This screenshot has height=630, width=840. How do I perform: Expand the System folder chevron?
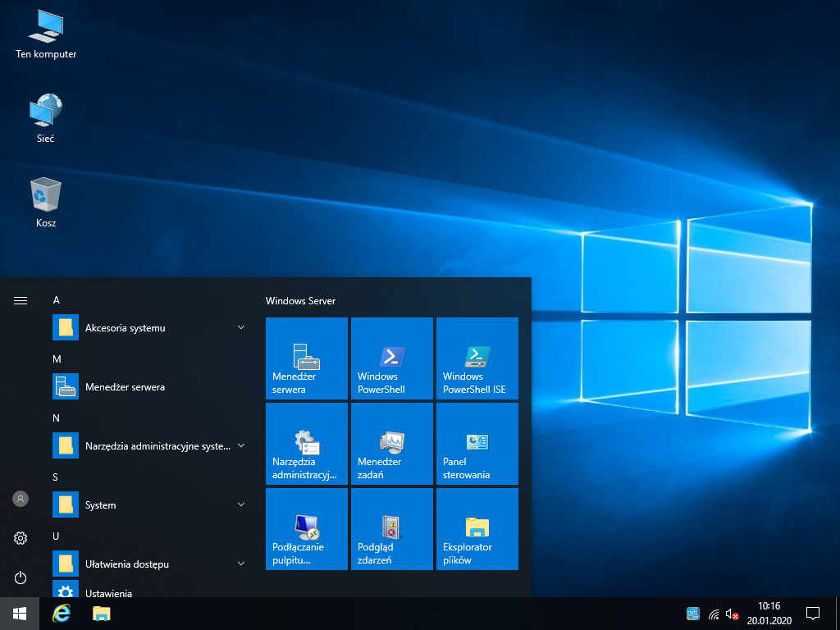point(241,504)
